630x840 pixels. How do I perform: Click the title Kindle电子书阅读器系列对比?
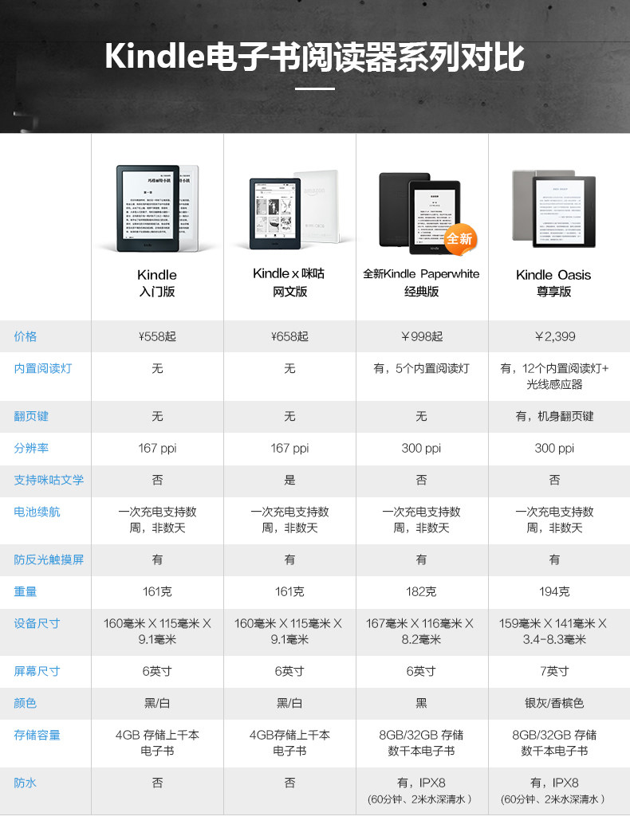314,57
